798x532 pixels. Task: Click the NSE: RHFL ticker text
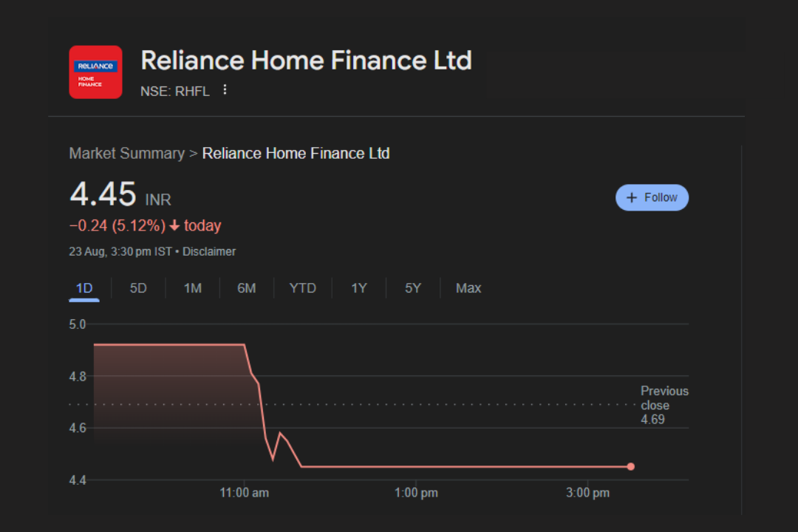pos(175,90)
